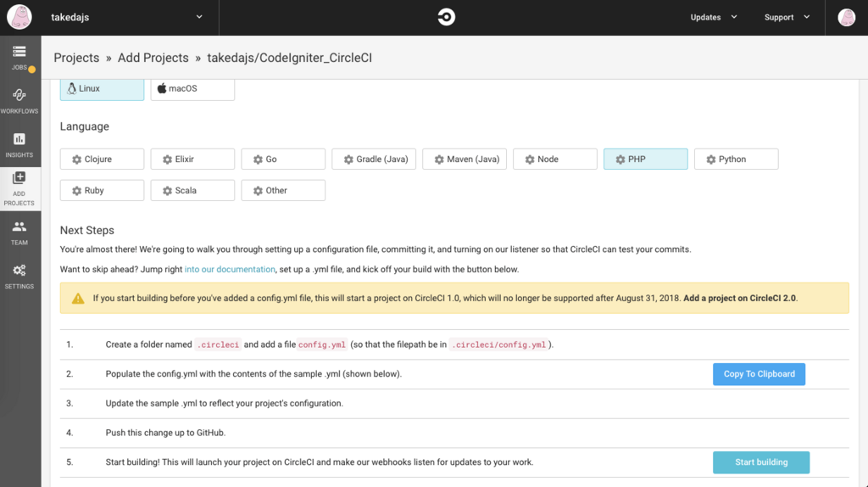
Task: Choose Clojure as the language
Action: click(x=102, y=159)
